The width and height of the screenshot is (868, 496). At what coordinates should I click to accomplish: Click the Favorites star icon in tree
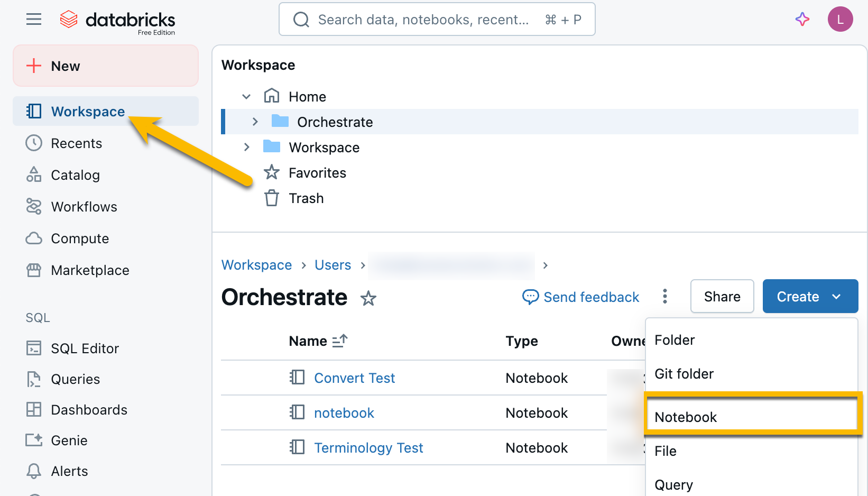pyautogui.click(x=272, y=172)
